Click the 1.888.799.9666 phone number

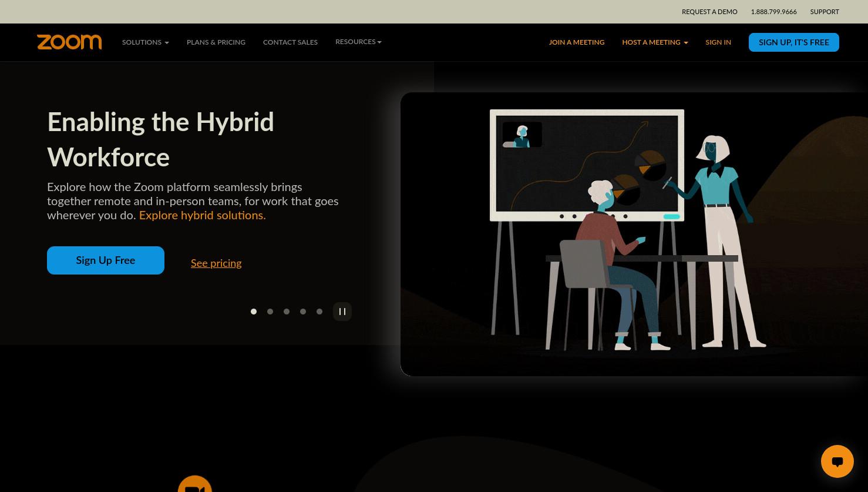pos(773,12)
